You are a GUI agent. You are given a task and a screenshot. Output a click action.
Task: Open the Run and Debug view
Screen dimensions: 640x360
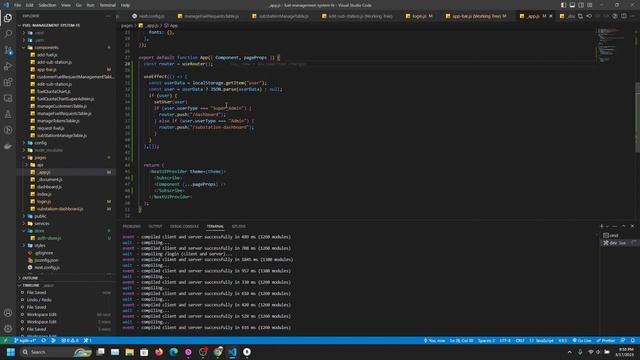8,66
